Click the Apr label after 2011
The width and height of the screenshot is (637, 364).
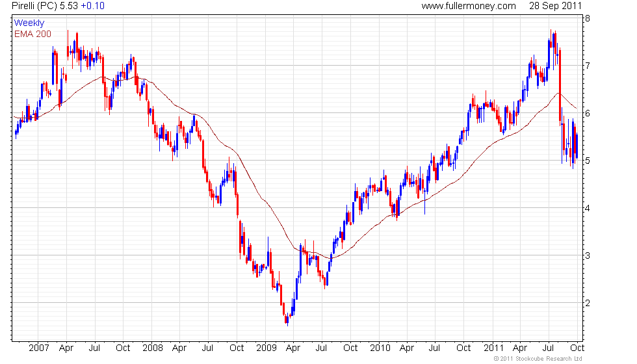click(x=519, y=348)
